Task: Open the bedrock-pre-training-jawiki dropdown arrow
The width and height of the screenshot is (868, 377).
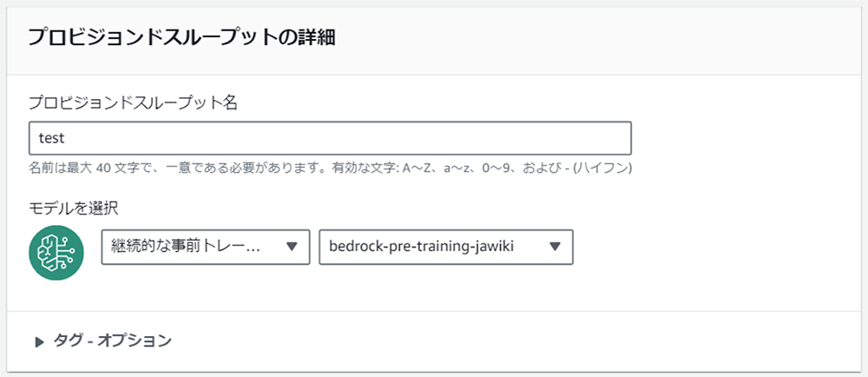Action: [x=555, y=247]
